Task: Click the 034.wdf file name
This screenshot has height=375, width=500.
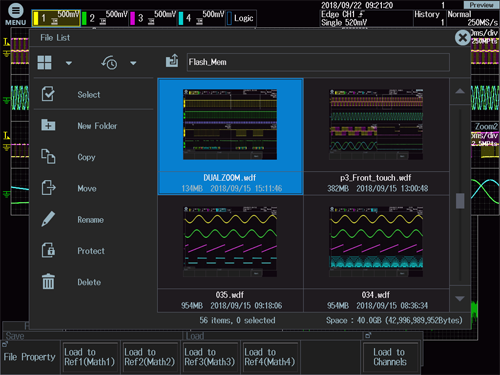Action: pyautogui.click(x=376, y=295)
